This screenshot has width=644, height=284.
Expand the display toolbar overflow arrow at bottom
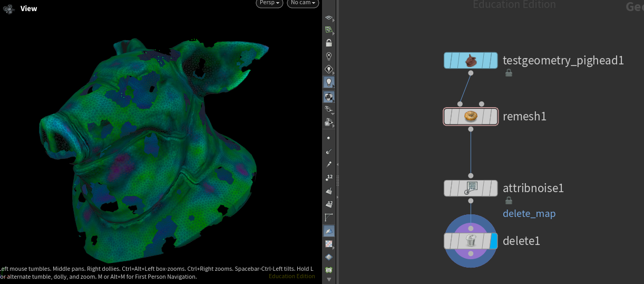pos(329,279)
